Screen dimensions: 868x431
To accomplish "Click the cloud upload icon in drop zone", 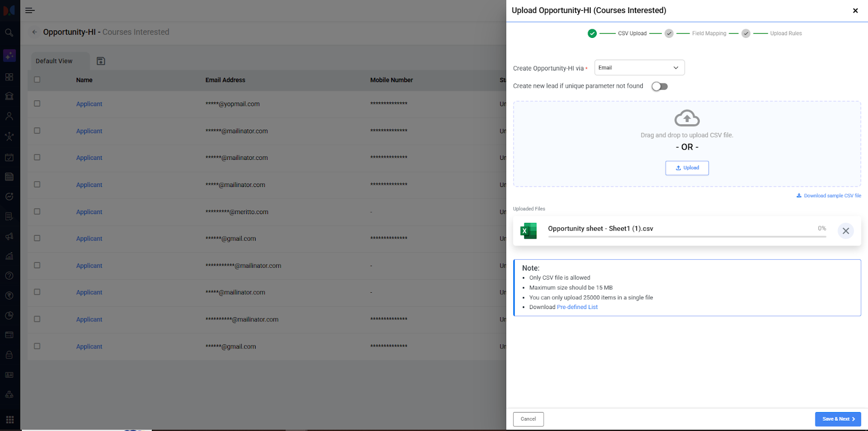I will pos(687,118).
